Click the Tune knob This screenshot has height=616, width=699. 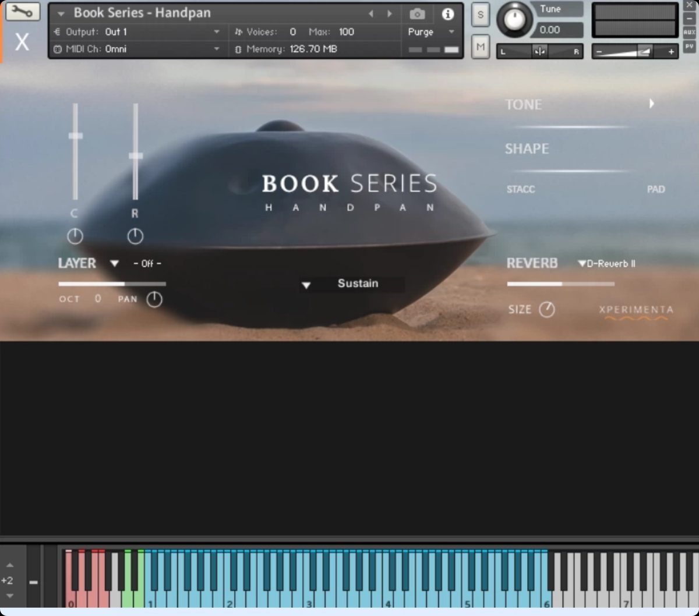513,19
